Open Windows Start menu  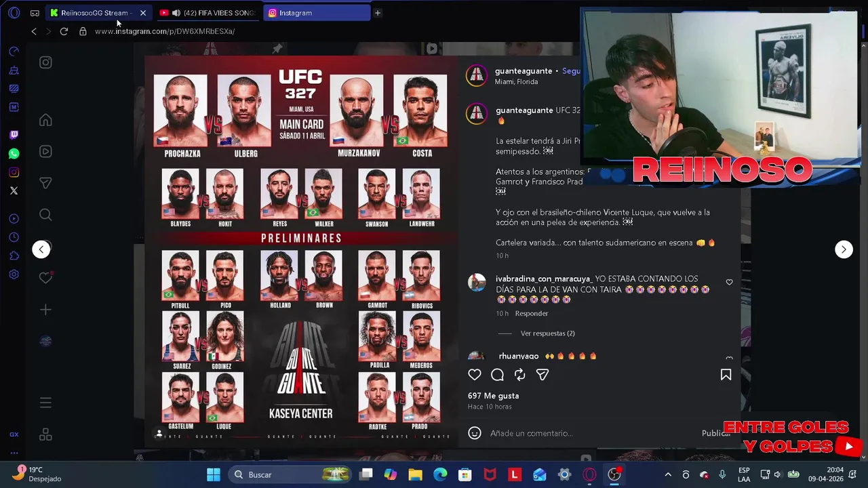tap(214, 474)
